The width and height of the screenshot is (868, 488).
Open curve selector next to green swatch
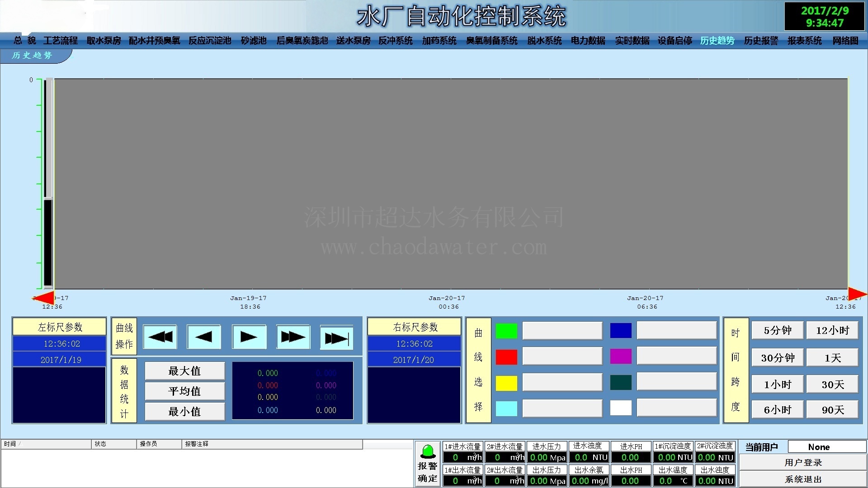tap(562, 331)
